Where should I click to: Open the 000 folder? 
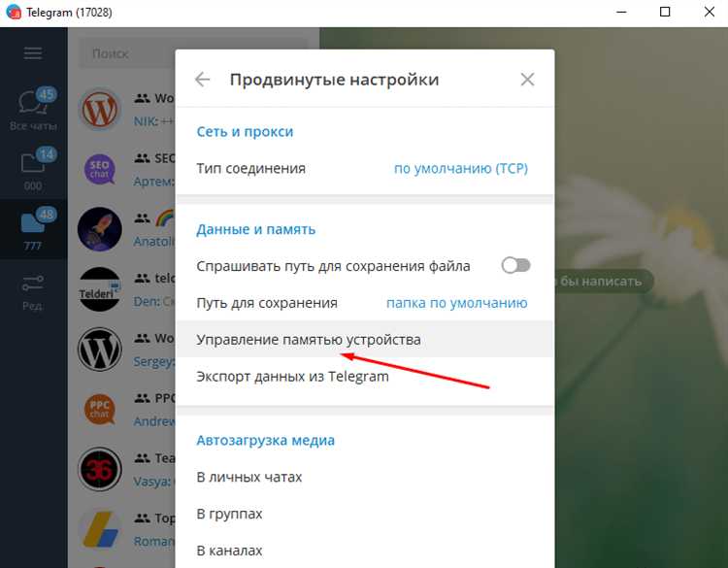point(33,169)
